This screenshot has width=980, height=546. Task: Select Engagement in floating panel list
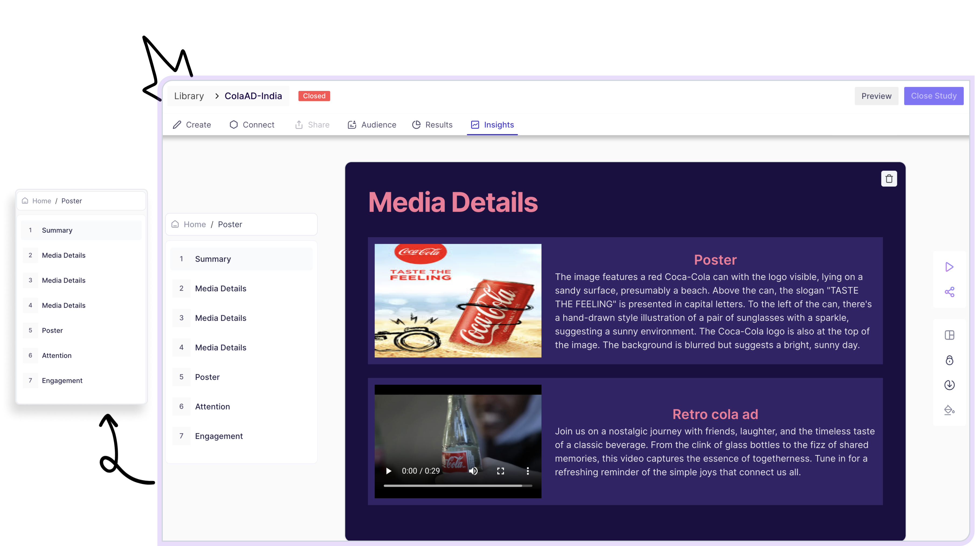pyautogui.click(x=81, y=380)
